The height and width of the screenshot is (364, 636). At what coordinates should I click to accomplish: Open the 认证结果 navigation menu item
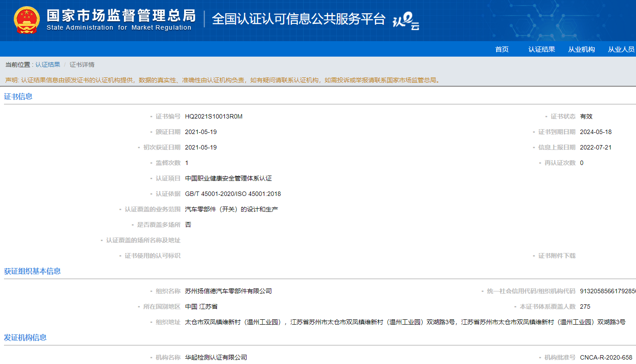pyautogui.click(x=542, y=50)
